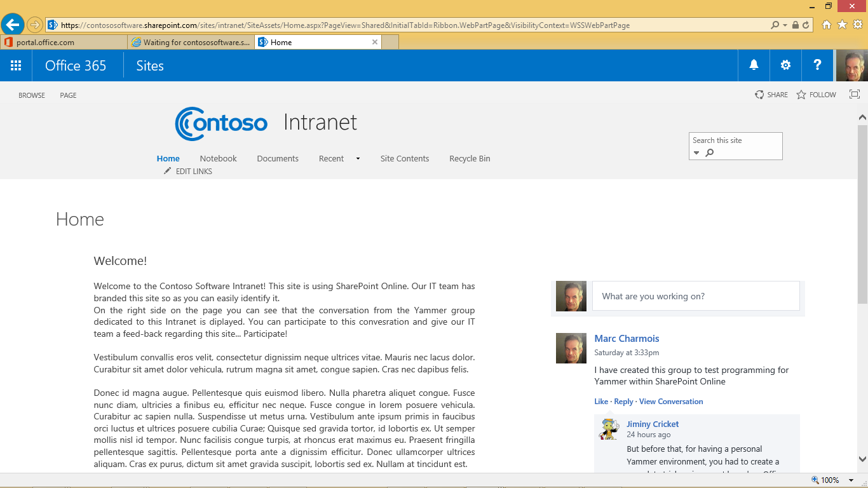
Task: Expand the Recent navigation dropdown arrow
Action: click(x=358, y=159)
